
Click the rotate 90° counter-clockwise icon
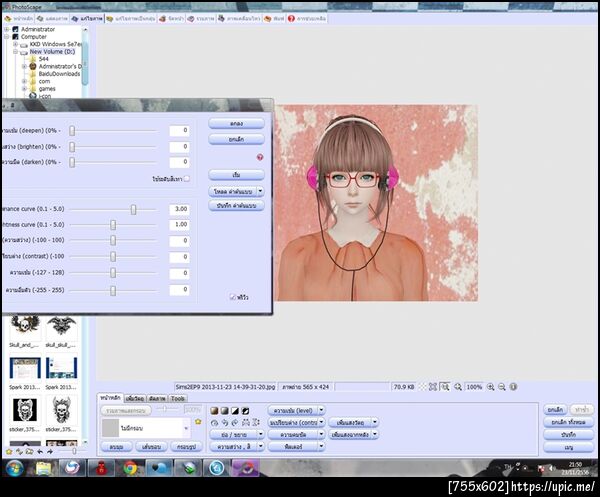tap(225, 423)
